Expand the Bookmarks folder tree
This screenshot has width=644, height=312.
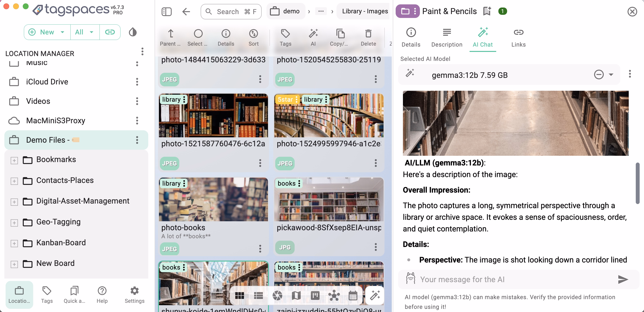[14, 160]
